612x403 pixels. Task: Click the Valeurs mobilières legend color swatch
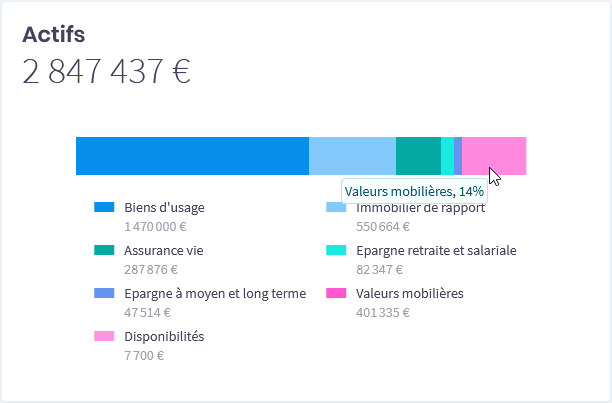coord(335,294)
